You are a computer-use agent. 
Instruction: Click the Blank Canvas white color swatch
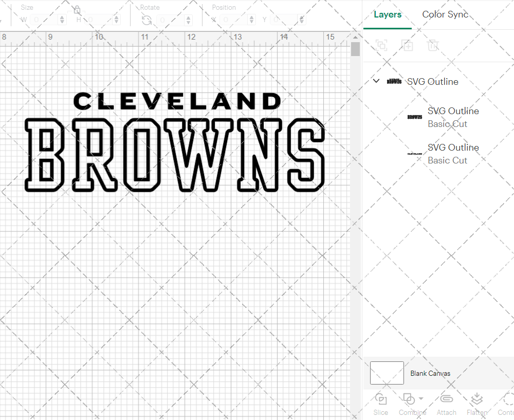(387, 373)
